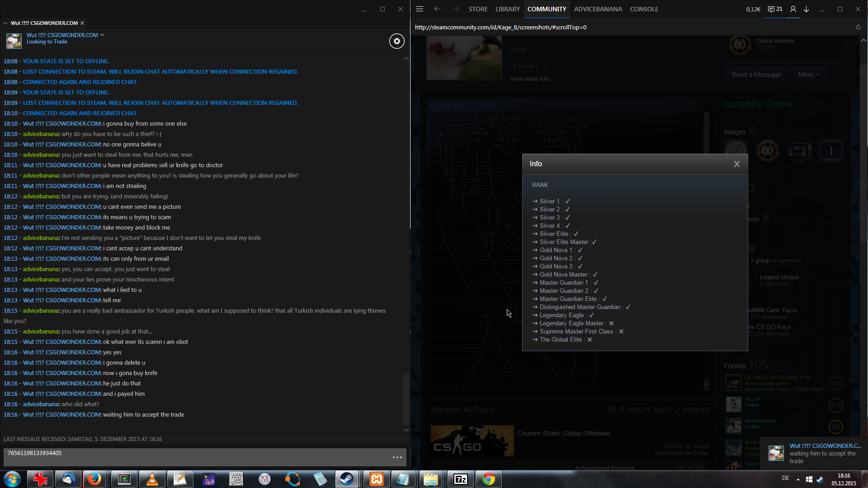Show hidden system tray icons arrow
Screen dimensions: 868x488
click(x=798, y=479)
